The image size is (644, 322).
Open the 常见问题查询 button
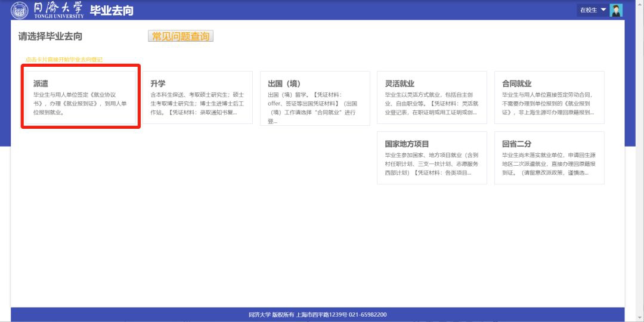tap(180, 36)
